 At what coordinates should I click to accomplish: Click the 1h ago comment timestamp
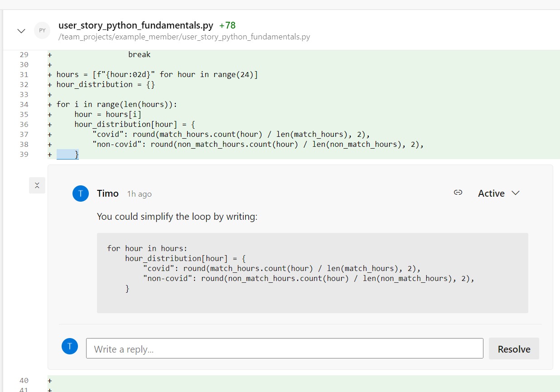[x=139, y=194]
